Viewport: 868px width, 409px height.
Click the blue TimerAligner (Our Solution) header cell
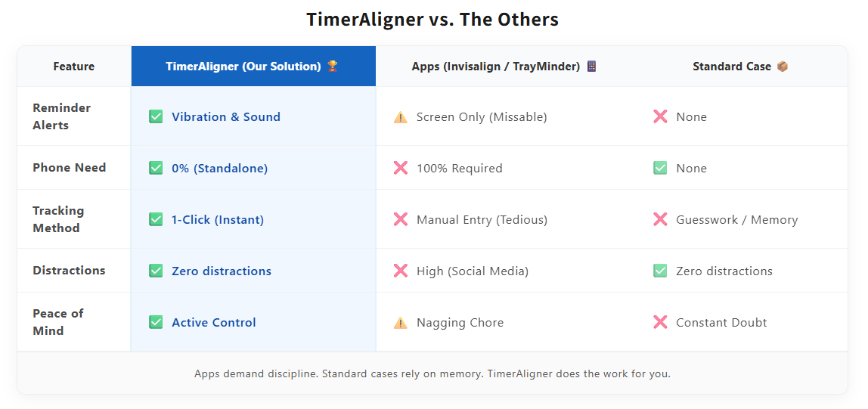coord(253,67)
